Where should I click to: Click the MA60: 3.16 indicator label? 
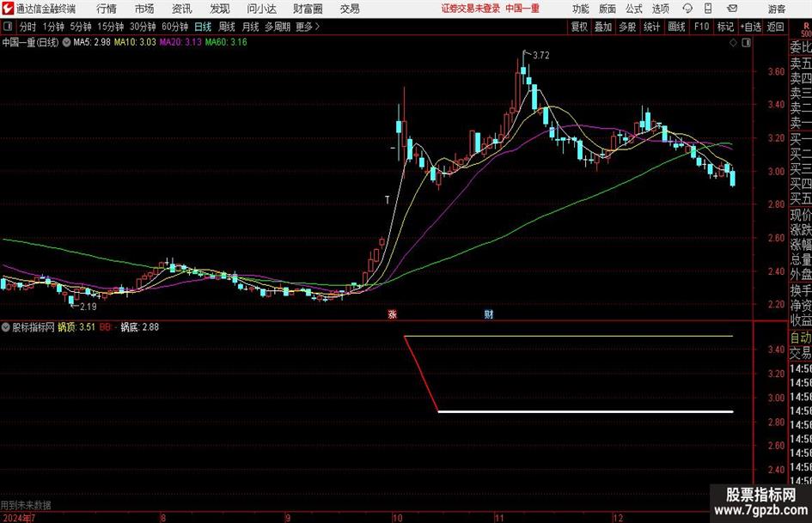(x=226, y=42)
